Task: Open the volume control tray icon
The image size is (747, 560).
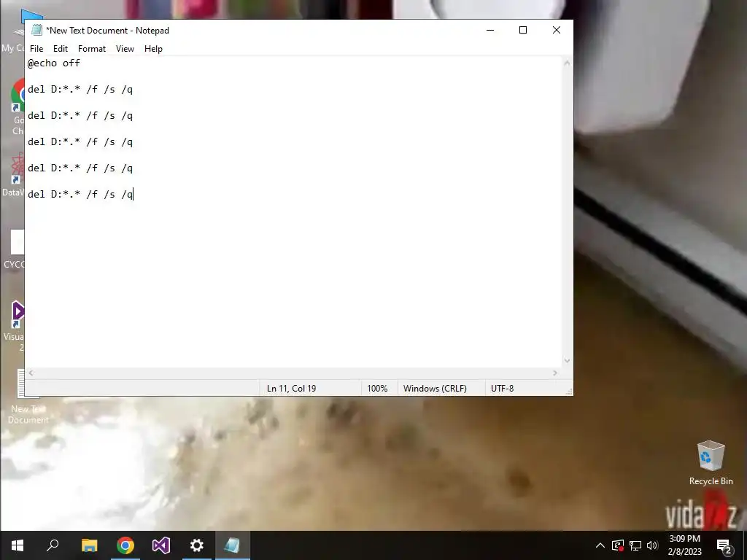Action: pyautogui.click(x=652, y=545)
